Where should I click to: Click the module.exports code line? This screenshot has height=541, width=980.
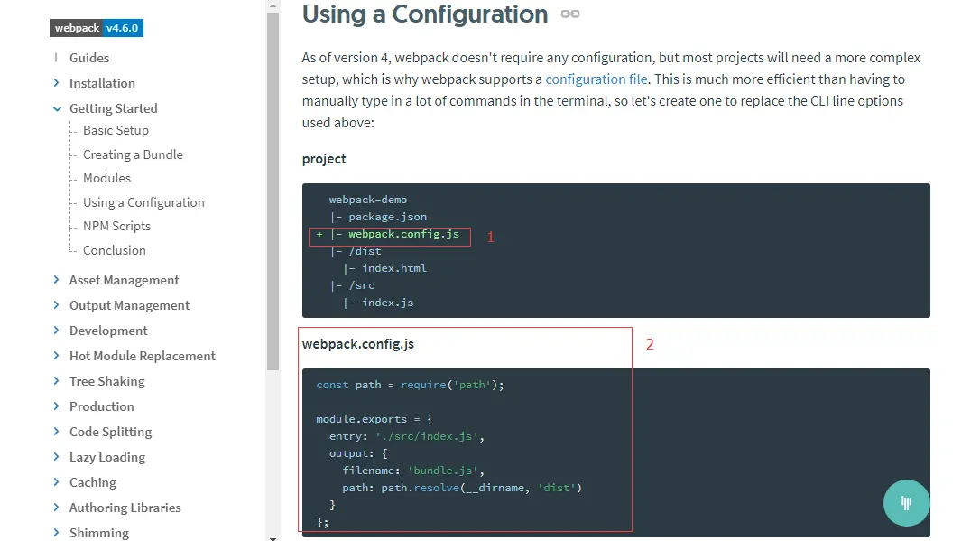pyautogui.click(x=374, y=419)
